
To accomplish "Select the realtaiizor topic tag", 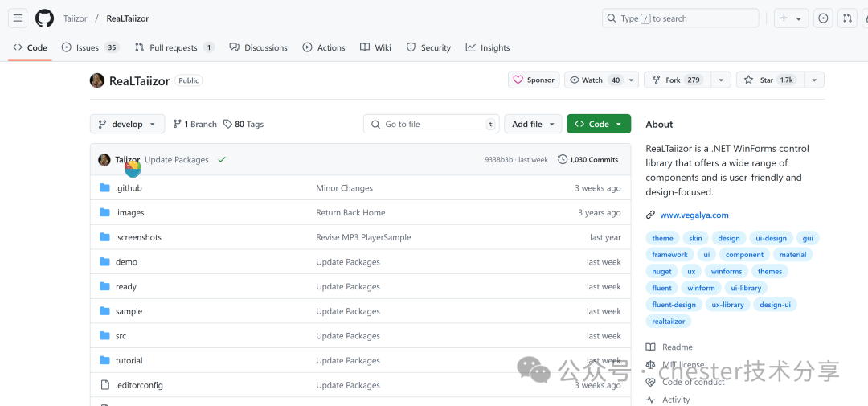I will click(668, 322).
